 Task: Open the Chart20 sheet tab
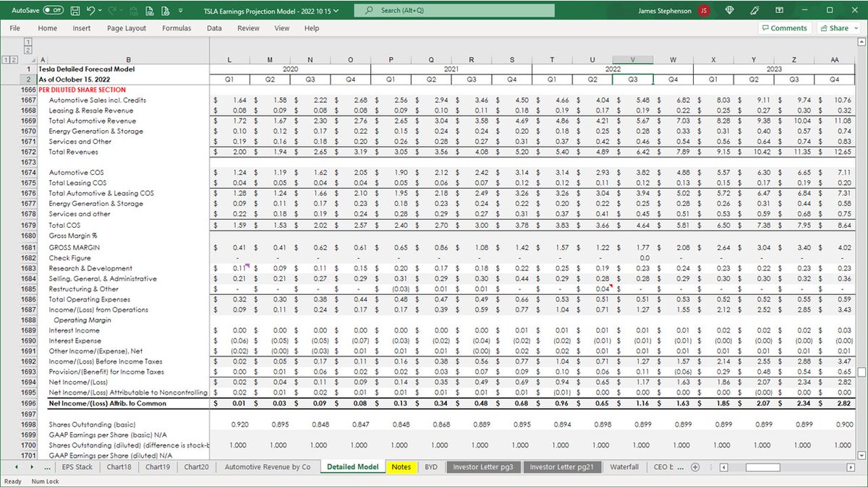[197, 467]
